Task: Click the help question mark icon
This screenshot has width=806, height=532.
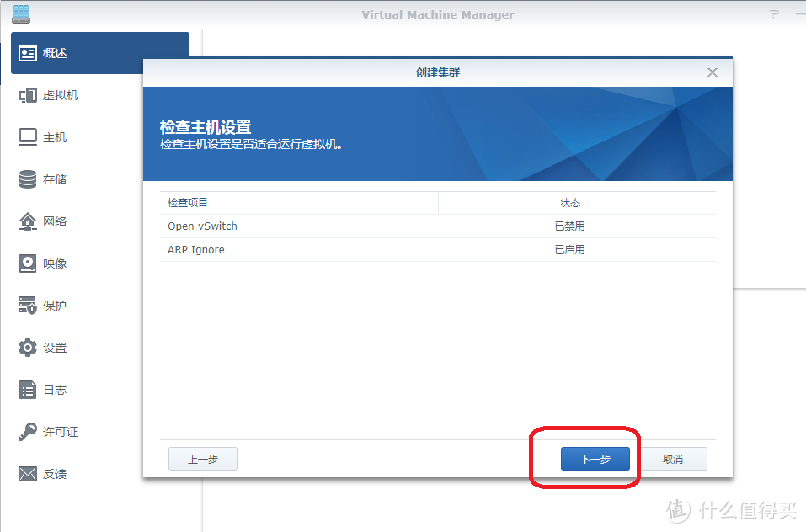Action: pyautogui.click(x=774, y=13)
